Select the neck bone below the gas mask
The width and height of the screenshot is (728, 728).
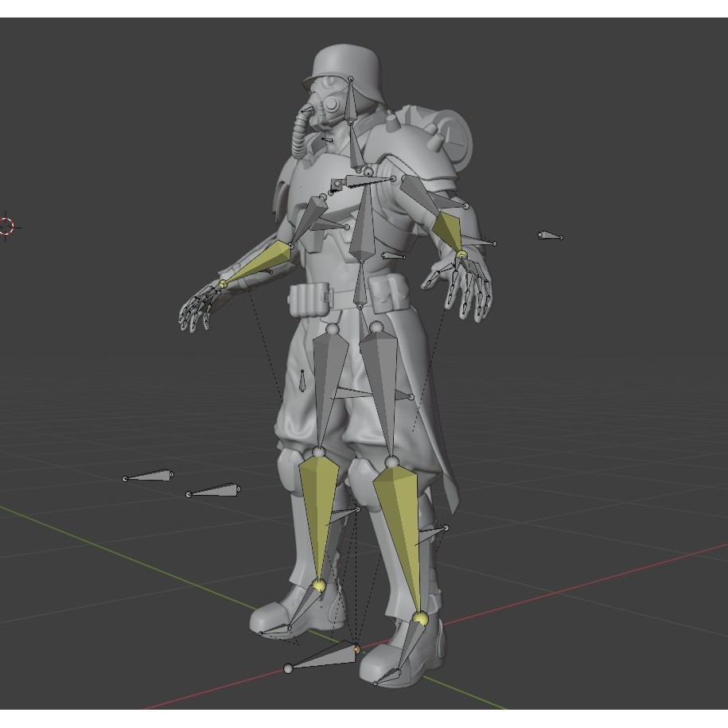tap(357, 148)
